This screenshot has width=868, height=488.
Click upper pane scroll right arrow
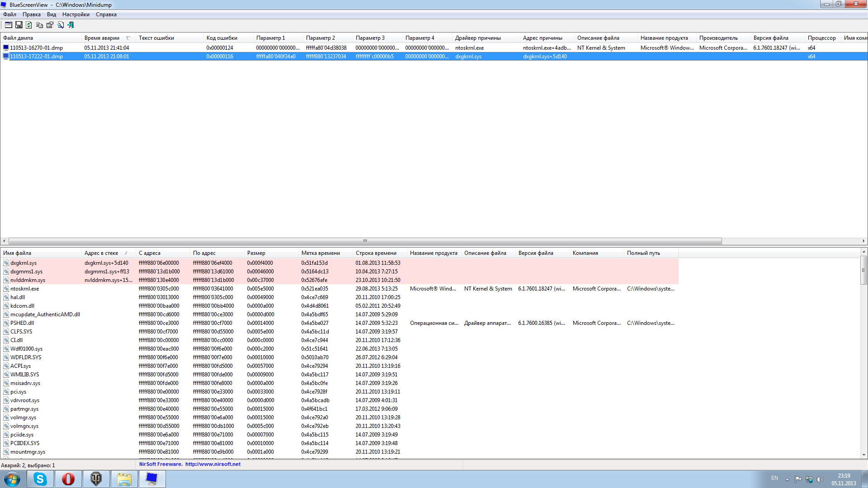click(863, 241)
